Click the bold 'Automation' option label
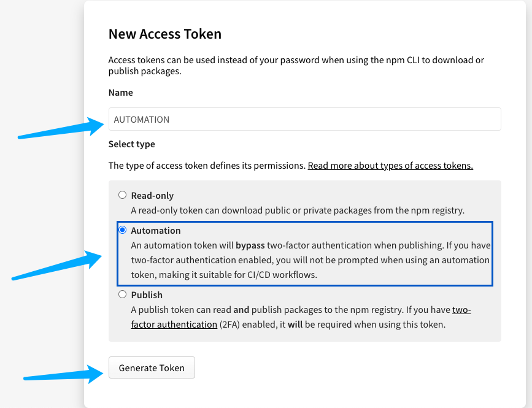 coord(156,231)
